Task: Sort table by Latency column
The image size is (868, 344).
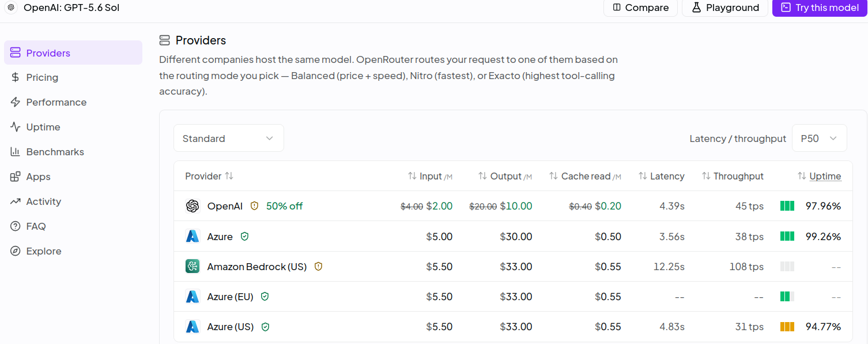Action: 661,176
